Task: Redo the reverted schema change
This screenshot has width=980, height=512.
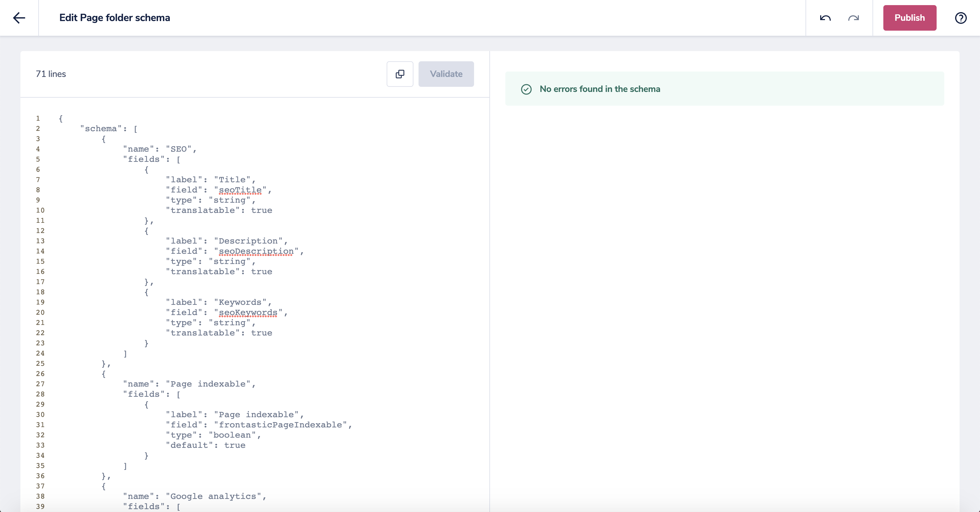Action: pos(853,18)
